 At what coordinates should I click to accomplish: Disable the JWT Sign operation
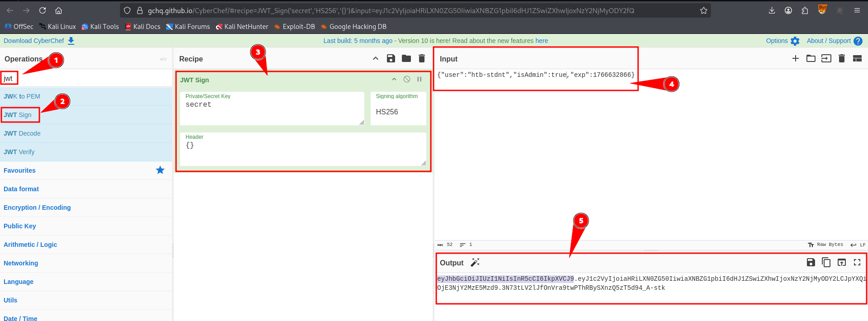pos(407,79)
